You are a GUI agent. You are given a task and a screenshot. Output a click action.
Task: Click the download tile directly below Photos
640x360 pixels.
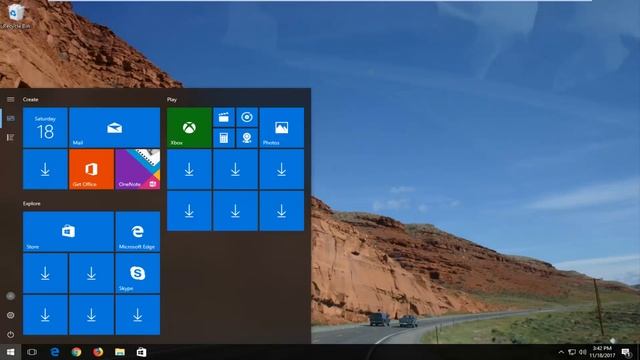[x=282, y=169]
